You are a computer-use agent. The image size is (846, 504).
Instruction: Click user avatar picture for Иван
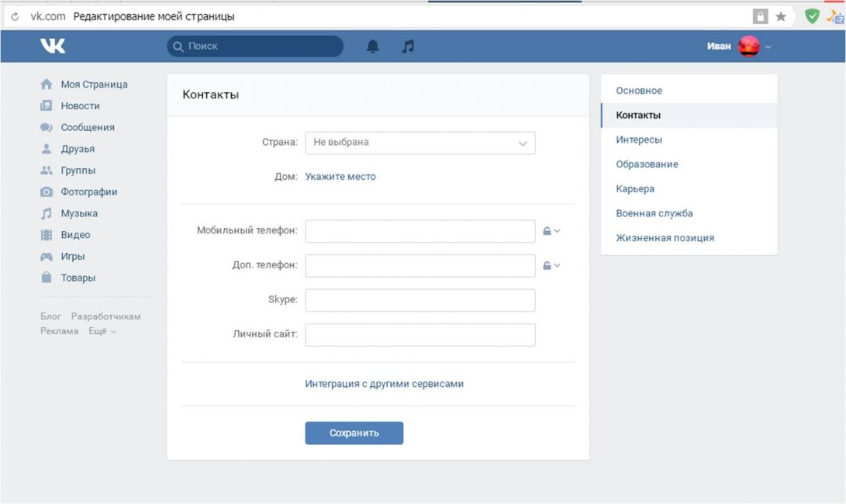[x=748, y=47]
